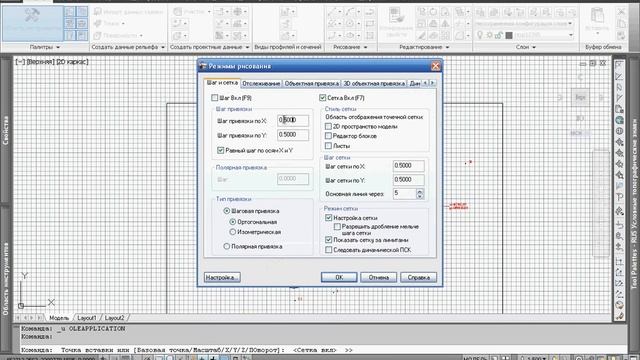This screenshot has width=640, height=360.
Task: Show further dialog tabs with right arrow
Action: 433,83
